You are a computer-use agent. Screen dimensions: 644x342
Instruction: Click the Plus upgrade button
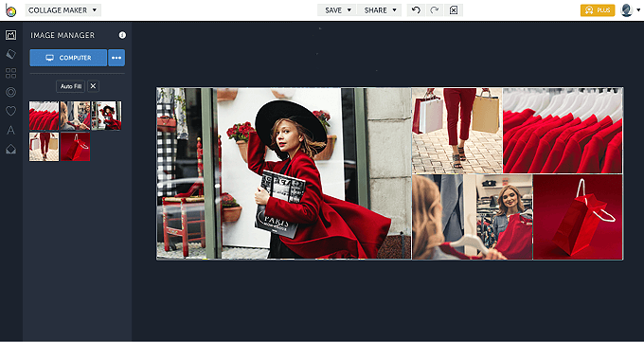(x=598, y=10)
